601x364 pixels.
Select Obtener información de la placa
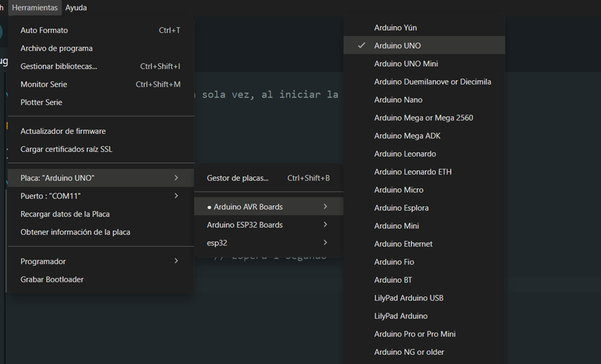coord(100,232)
